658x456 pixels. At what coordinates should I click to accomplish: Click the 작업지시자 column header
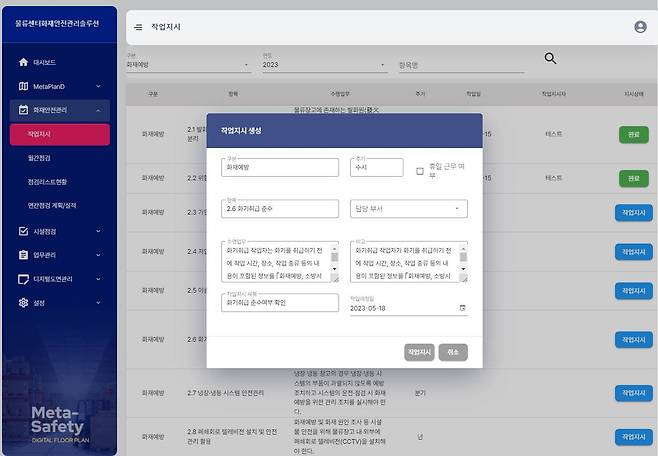(x=554, y=94)
